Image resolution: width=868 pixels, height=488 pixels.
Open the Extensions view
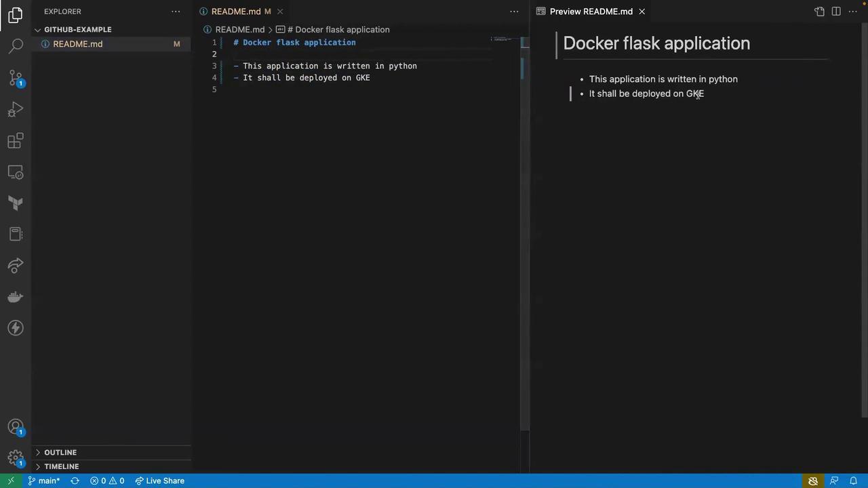16,140
